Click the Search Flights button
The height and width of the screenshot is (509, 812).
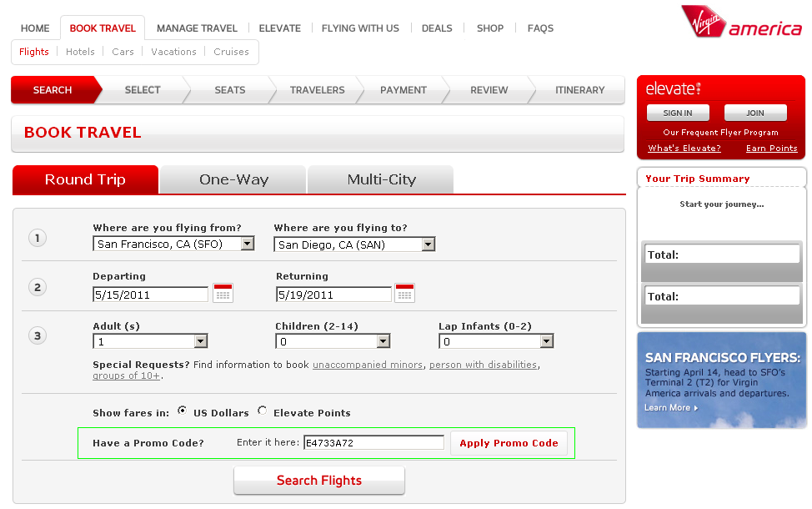point(319,481)
